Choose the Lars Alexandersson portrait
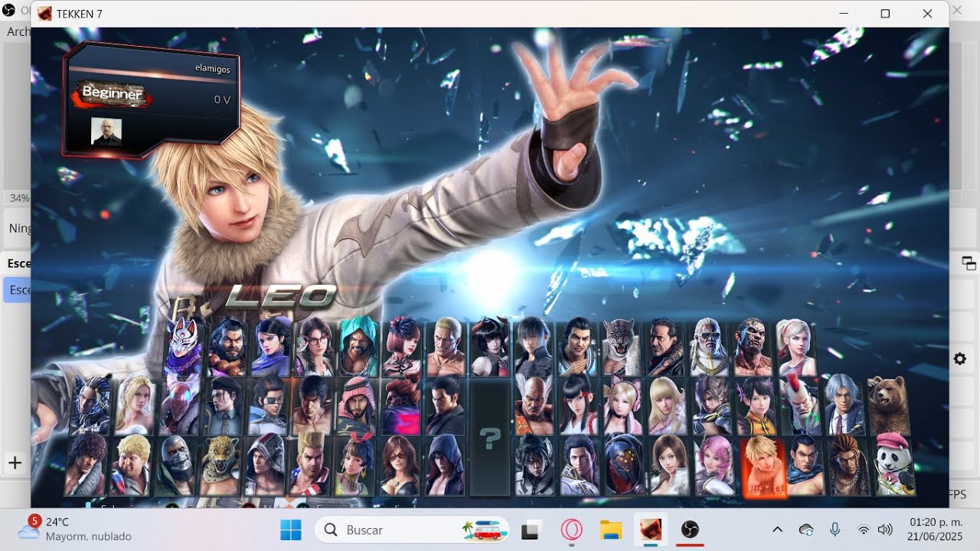This screenshot has height=551, width=980. click(712, 406)
